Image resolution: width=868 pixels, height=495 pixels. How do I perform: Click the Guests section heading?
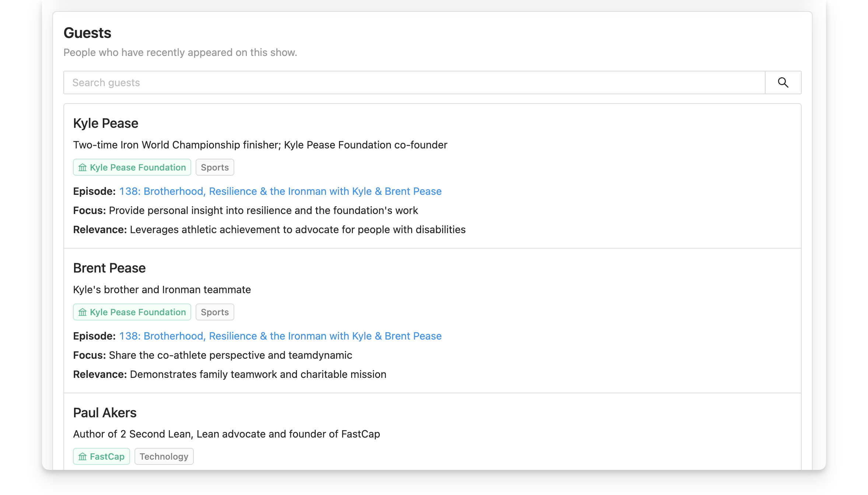tap(87, 33)
